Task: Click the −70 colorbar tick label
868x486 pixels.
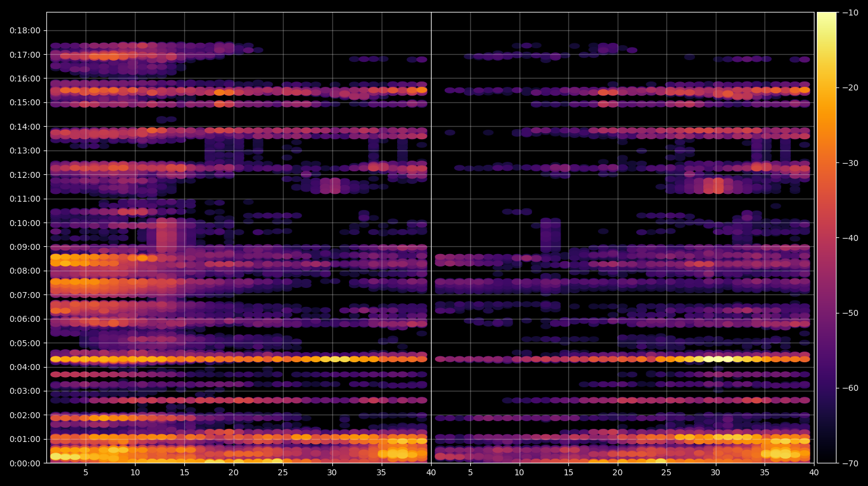Action: (x=851, y=463)
